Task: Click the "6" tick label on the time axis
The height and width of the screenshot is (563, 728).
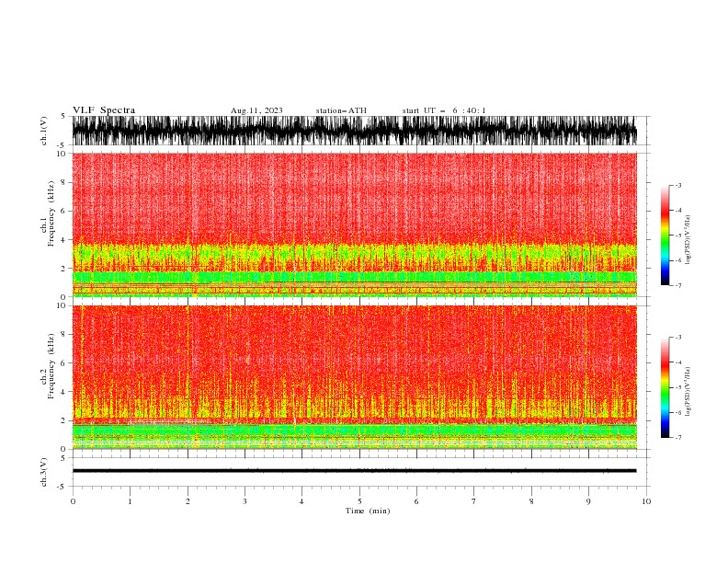Action: click(x=416, y=501)
